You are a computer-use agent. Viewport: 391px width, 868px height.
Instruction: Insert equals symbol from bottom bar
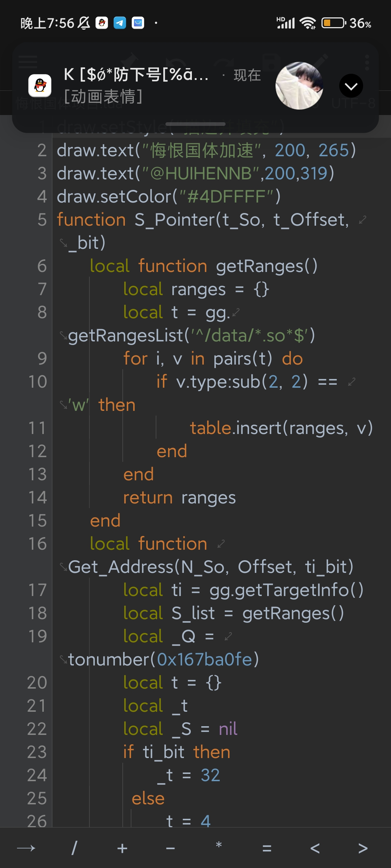coord(267,848)
